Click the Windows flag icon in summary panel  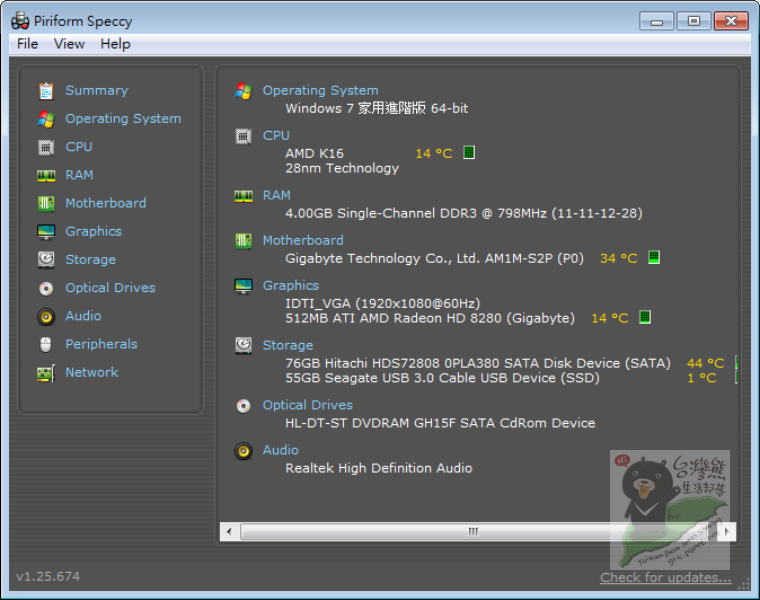(x=243, y=91)
